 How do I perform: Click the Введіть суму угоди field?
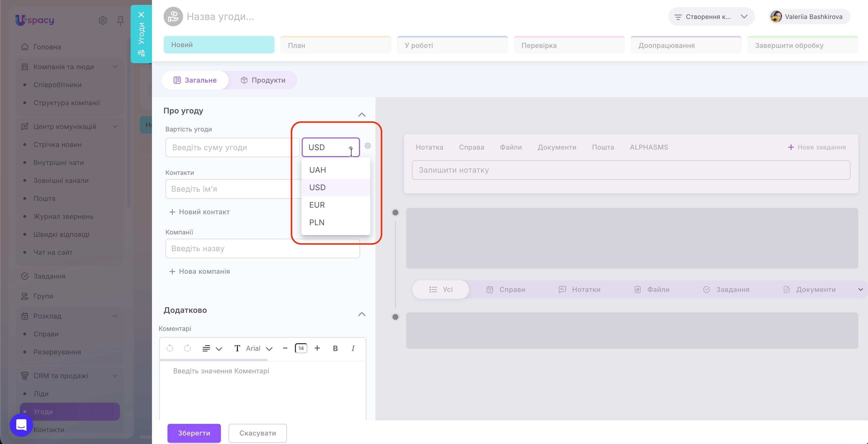pyautogui.click(x=233, y=147)
